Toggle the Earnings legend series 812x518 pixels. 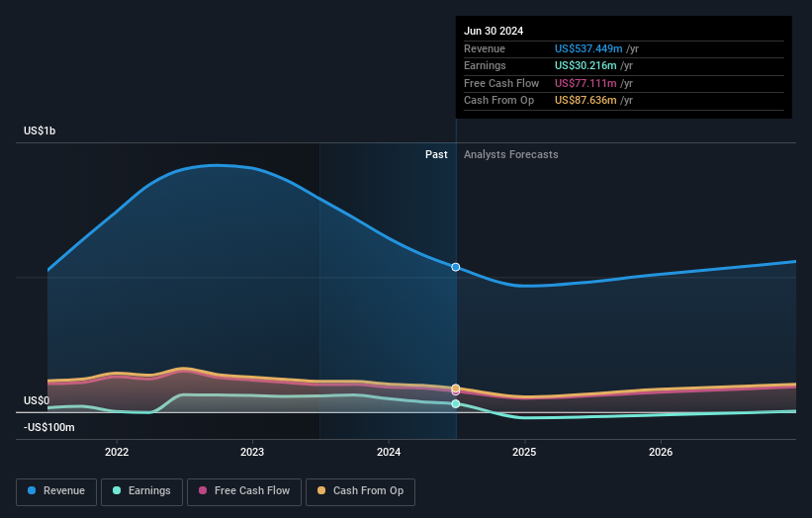click(141, 491)
